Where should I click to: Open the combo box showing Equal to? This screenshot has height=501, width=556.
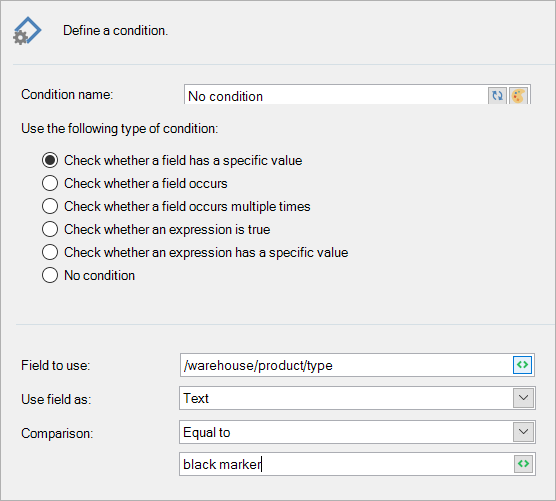pyautogui.click(x=357, y=432)
